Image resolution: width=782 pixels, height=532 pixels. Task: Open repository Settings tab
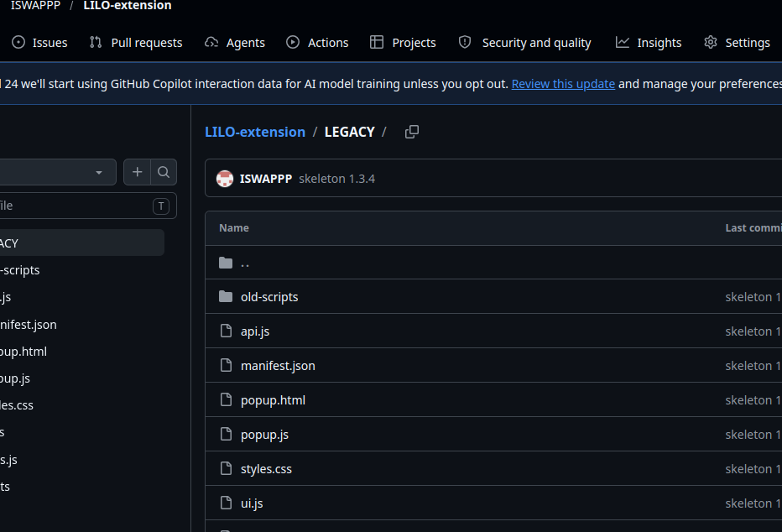(x=738, y=43)
